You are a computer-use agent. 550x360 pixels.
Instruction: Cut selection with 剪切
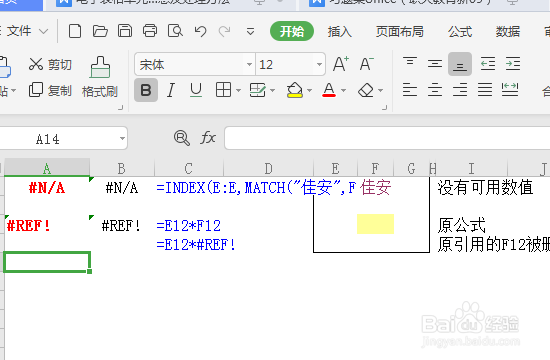pos(50,65)
